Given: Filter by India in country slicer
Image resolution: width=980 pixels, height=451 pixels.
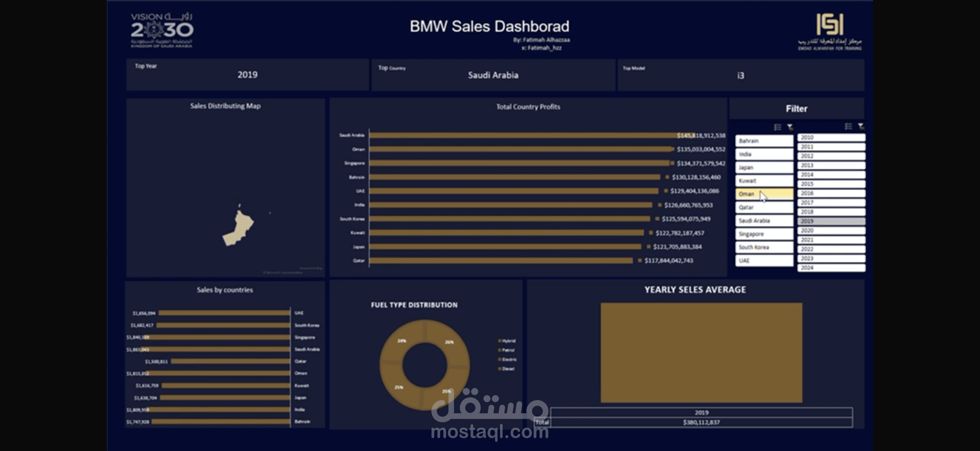Looking at the screenshot, I should click(764, 154).
